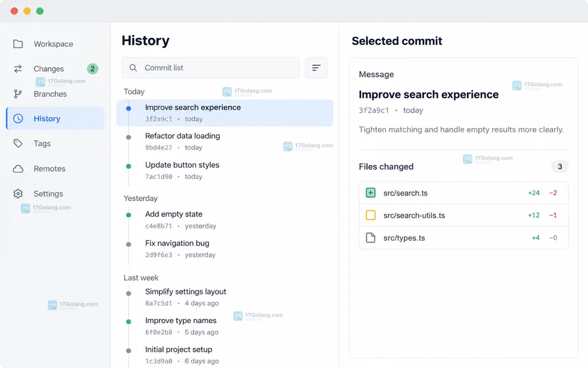Select the Update button styles commit
588x368 pixels.
pos(225,170)
